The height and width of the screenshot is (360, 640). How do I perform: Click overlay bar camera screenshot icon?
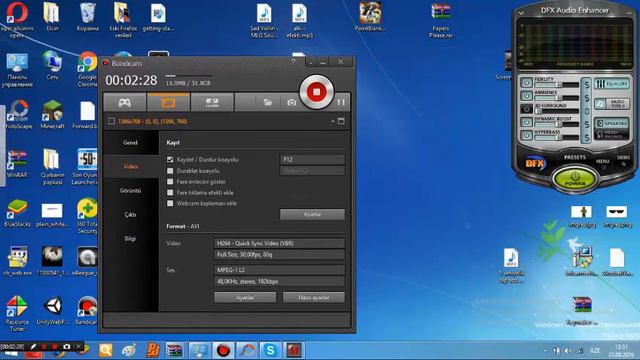67,347
